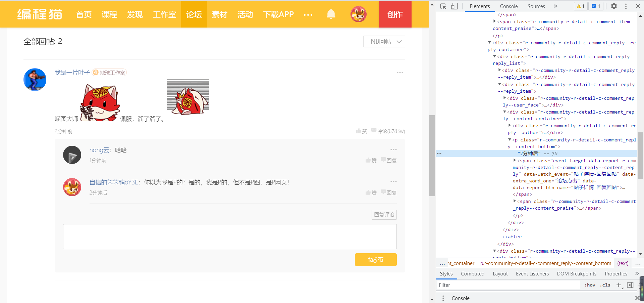644x303 pixels.
Task: Collapse the comment_reply--reply_list div node
Action: tap(495, 56)
